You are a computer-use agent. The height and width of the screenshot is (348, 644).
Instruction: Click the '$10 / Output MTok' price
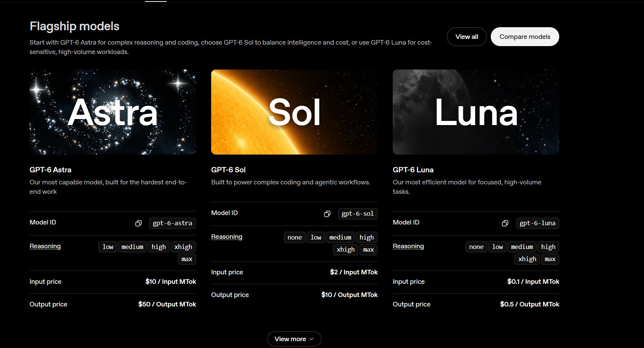pos(350,295)
